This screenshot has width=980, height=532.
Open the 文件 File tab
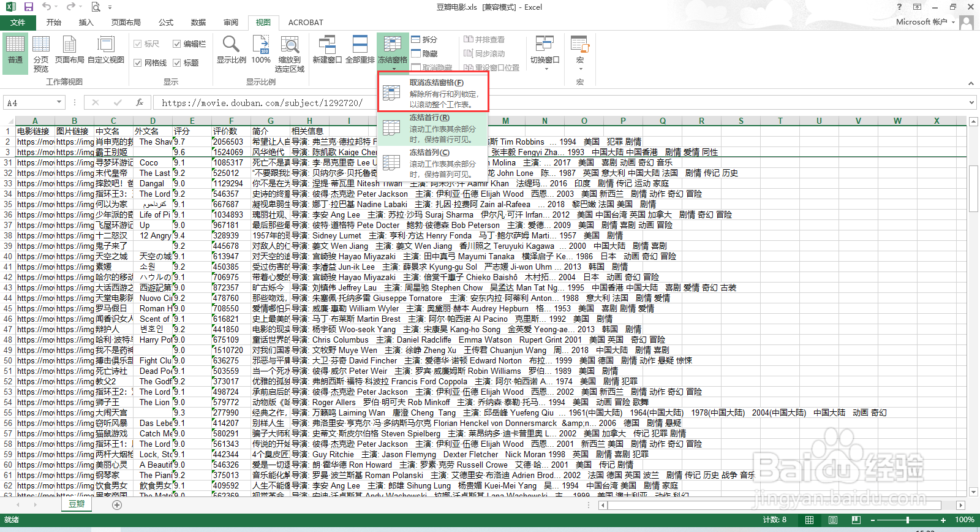coord(18,23)
